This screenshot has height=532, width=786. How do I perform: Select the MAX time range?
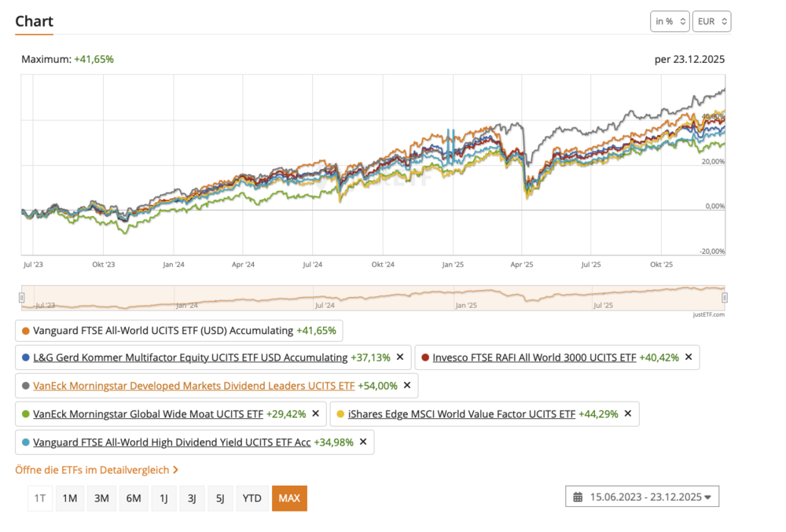pyautogui.click(x=289, y=498)
